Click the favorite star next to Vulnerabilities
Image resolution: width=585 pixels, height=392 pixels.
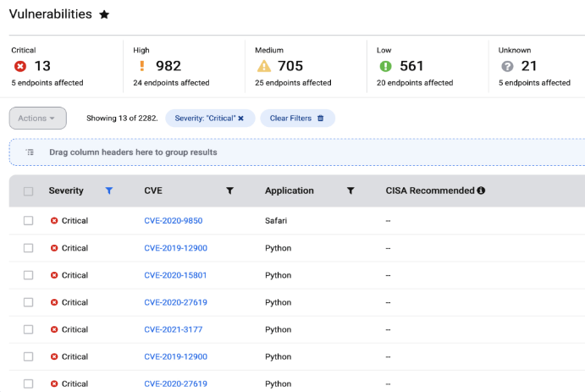pos(104,14)
